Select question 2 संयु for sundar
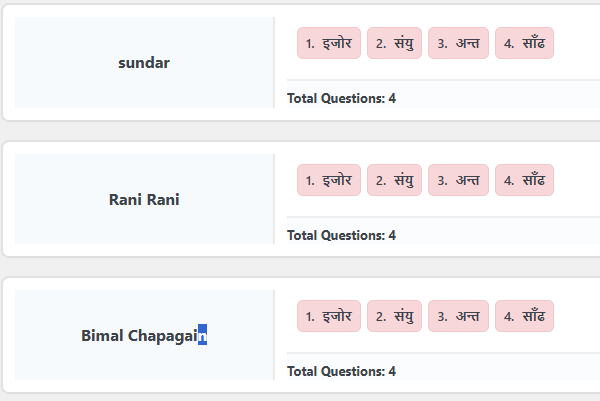The height and width of the screenshot is (401, 600). (x=395, y=43)
